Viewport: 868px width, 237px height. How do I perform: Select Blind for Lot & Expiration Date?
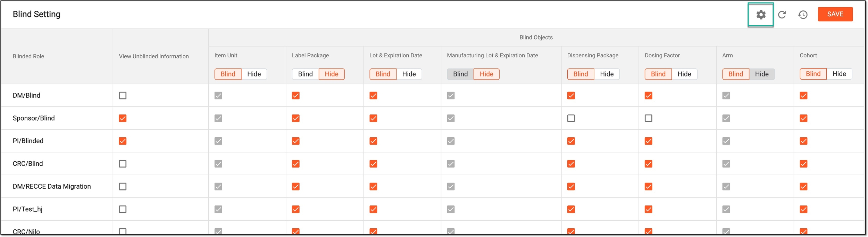[x=383, y=74]
